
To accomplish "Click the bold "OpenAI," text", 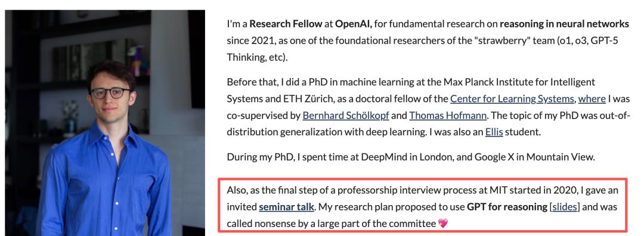I will (354, 24).
